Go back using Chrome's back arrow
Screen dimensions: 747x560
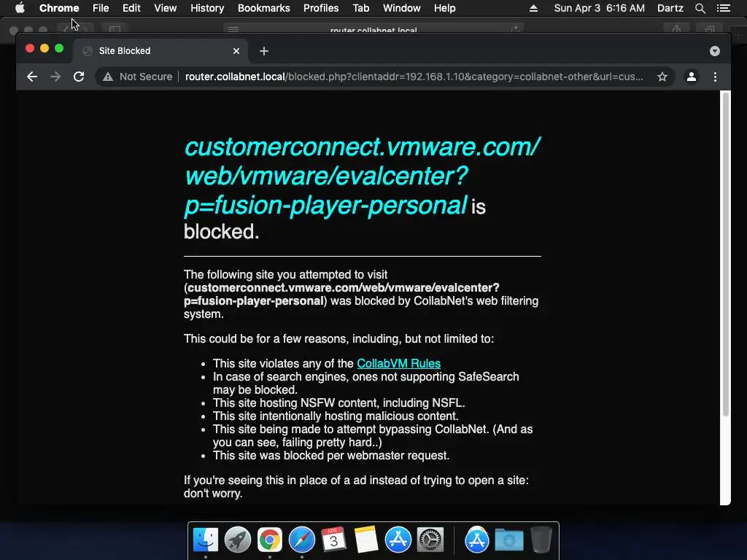32,77
